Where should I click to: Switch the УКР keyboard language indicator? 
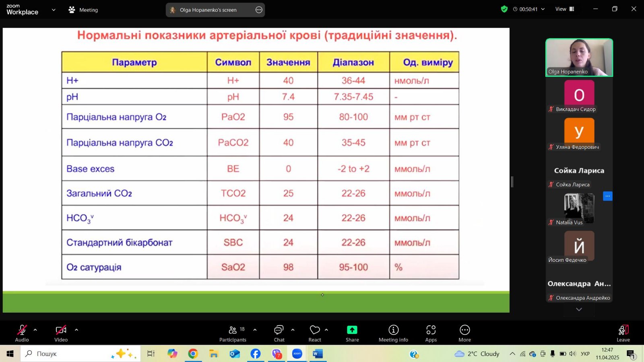point(585,354)
